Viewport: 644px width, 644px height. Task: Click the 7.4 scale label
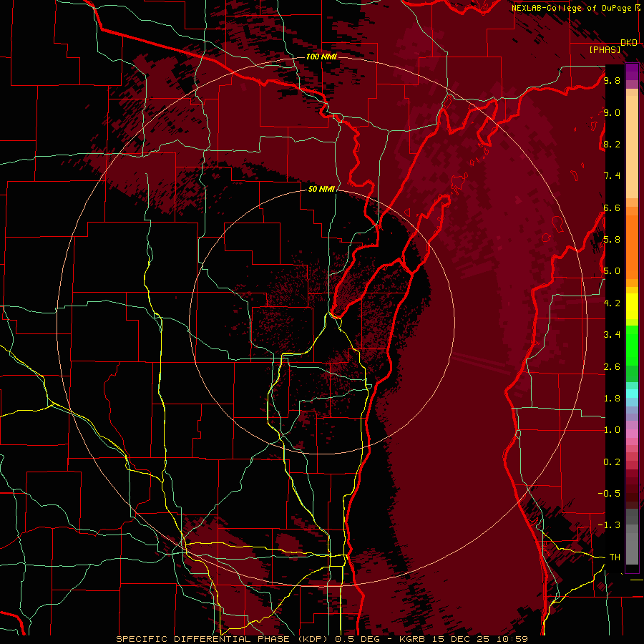click(x=612, y=176)
